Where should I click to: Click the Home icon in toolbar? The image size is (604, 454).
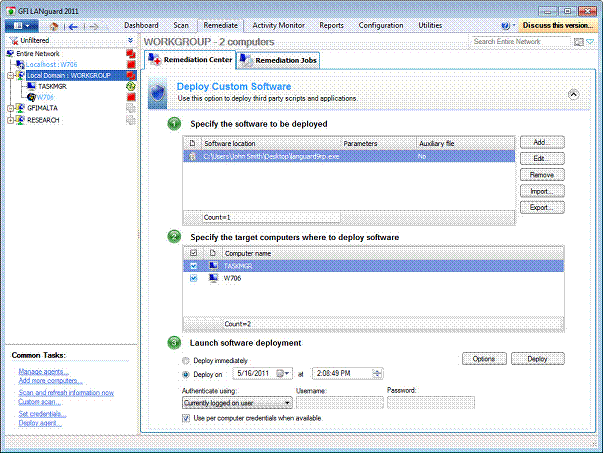coord(54,26)
